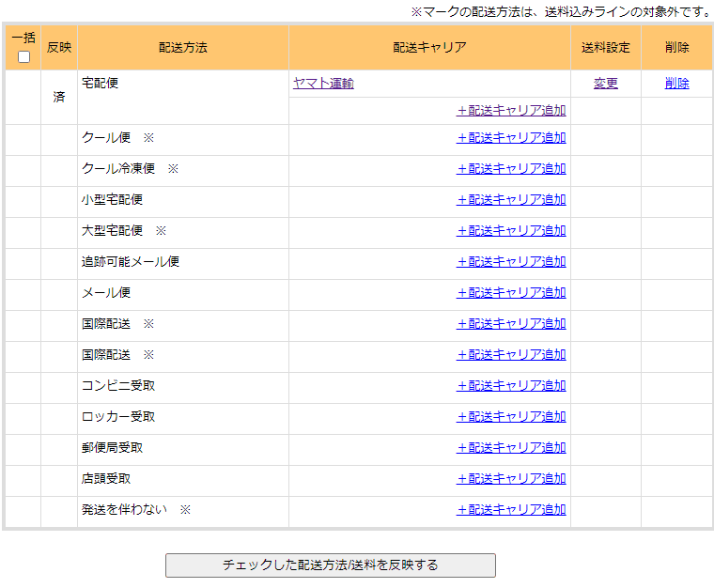The image size is (714, 588).
Task: Add delivery carrier for ロッカー受取
Action: [x=511, y=416]
